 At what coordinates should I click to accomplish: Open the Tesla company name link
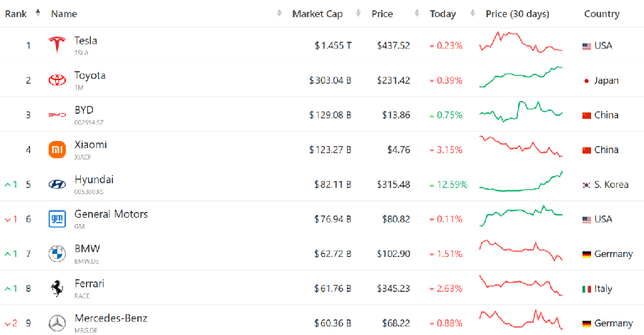click(x=86, y=41)
